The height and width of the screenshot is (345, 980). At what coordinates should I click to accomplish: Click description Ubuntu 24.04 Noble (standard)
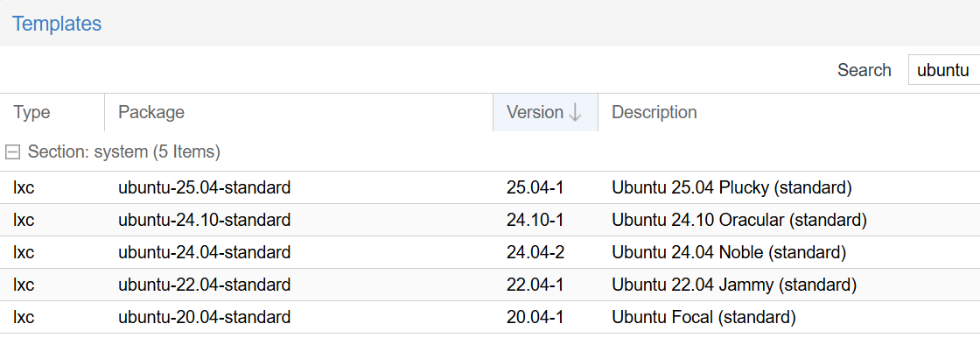point(729,252)
